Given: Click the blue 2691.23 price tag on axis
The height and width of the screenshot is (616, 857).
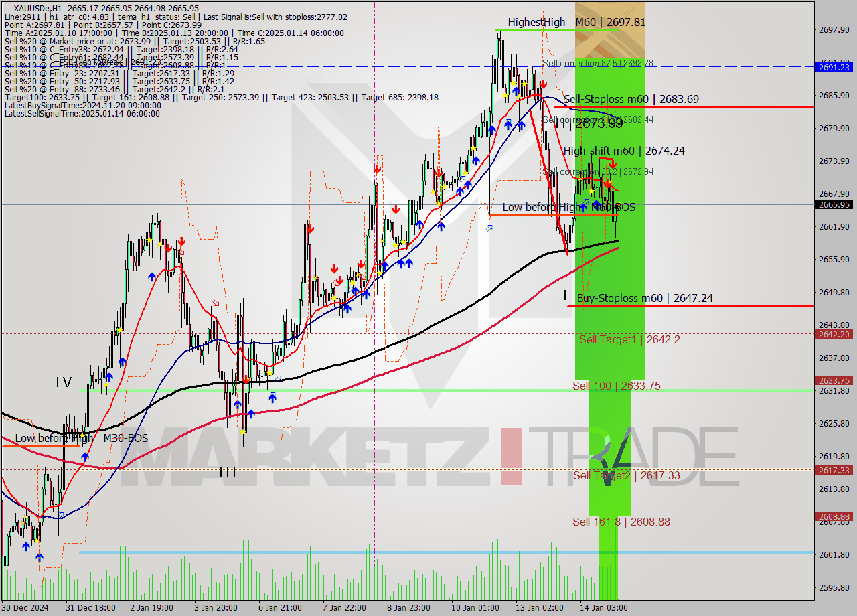Looking at the screenshot, I should point(834,67).
